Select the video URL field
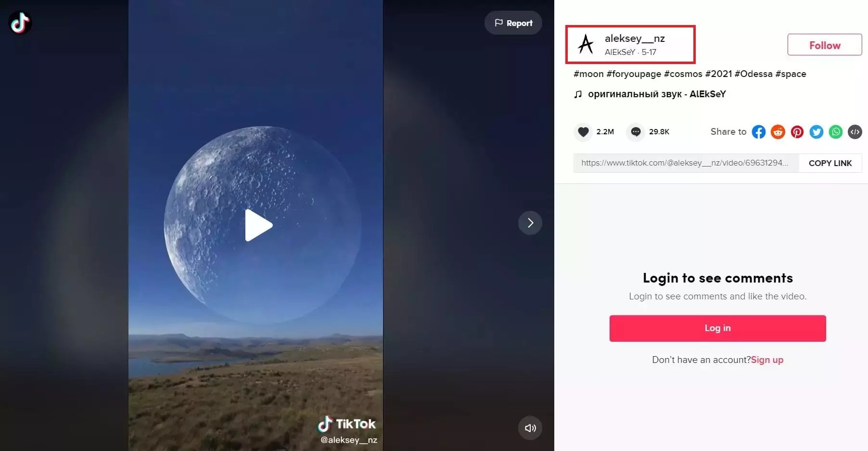 (x=686, y=163)
